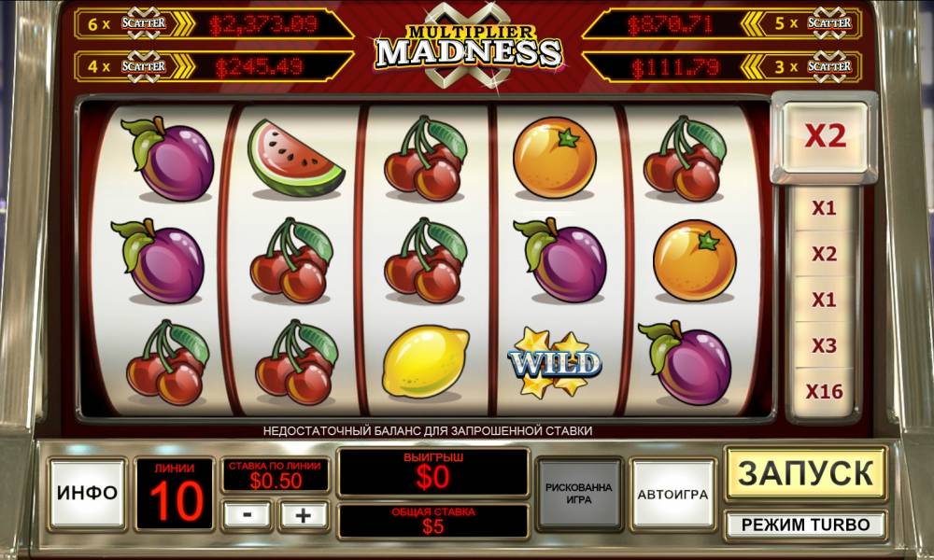Start spin with Запуск button
The width and height of the screenshot is (934, 560).
click(x=806, y=474)
